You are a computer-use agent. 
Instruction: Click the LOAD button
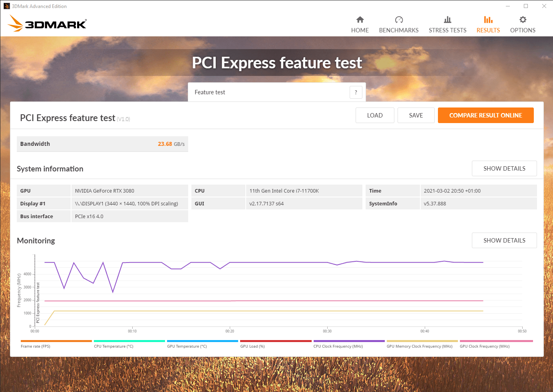coord(375,115)
